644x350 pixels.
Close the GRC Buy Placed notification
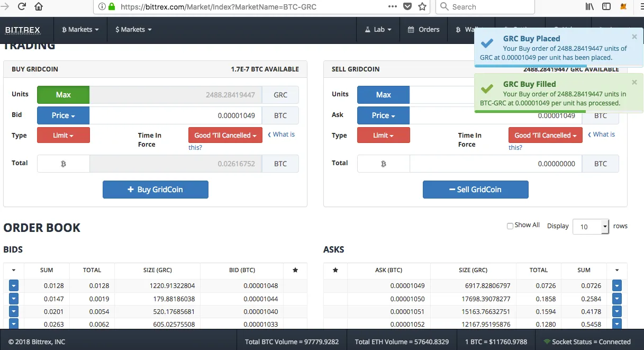(x=634, y=37)
